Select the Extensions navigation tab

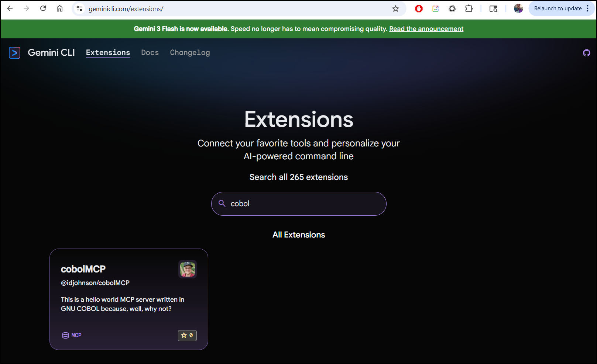click(108, 53)
